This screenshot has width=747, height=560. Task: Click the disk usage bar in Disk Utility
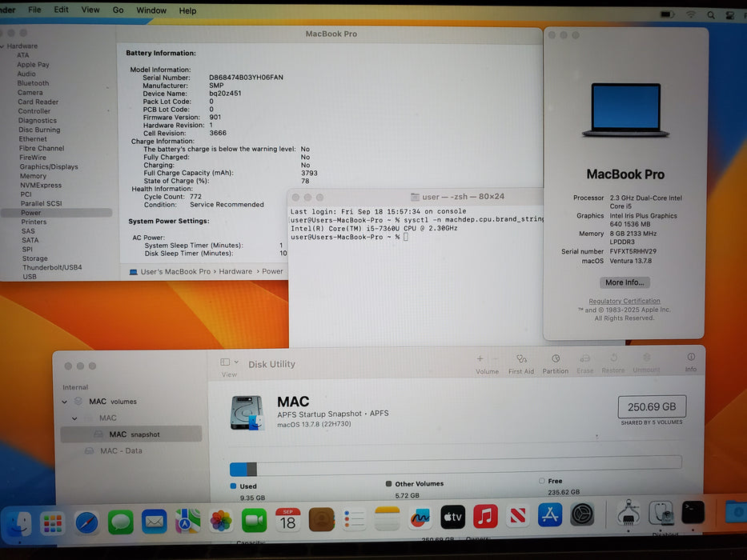456,466
